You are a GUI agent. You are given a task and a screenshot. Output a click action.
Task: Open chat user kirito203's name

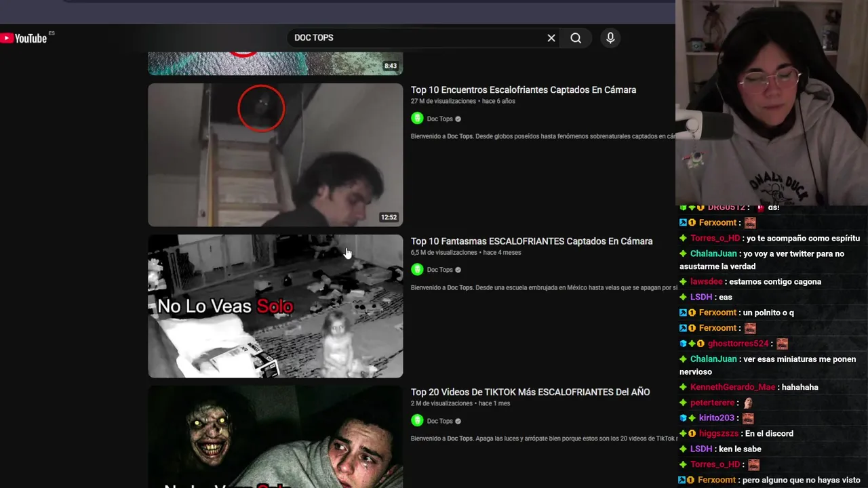tap(717, 418)
